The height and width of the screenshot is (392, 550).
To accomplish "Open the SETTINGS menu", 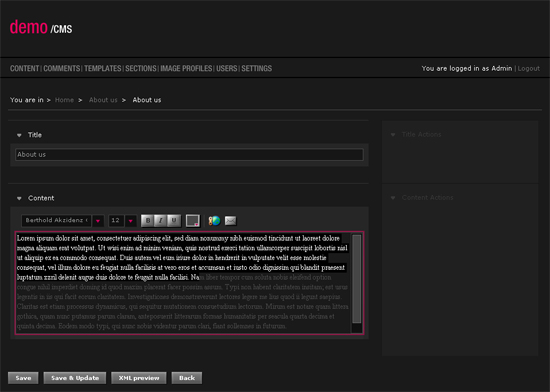I will (256, 68).
